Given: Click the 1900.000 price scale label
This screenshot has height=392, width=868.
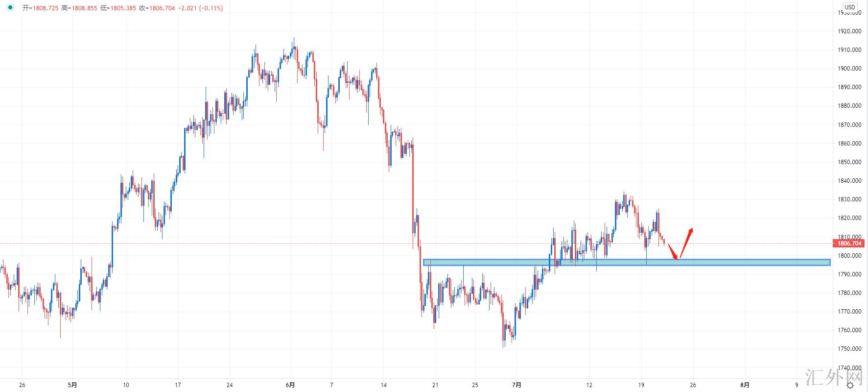Looking at the screenshot, I should pos(849,69).
